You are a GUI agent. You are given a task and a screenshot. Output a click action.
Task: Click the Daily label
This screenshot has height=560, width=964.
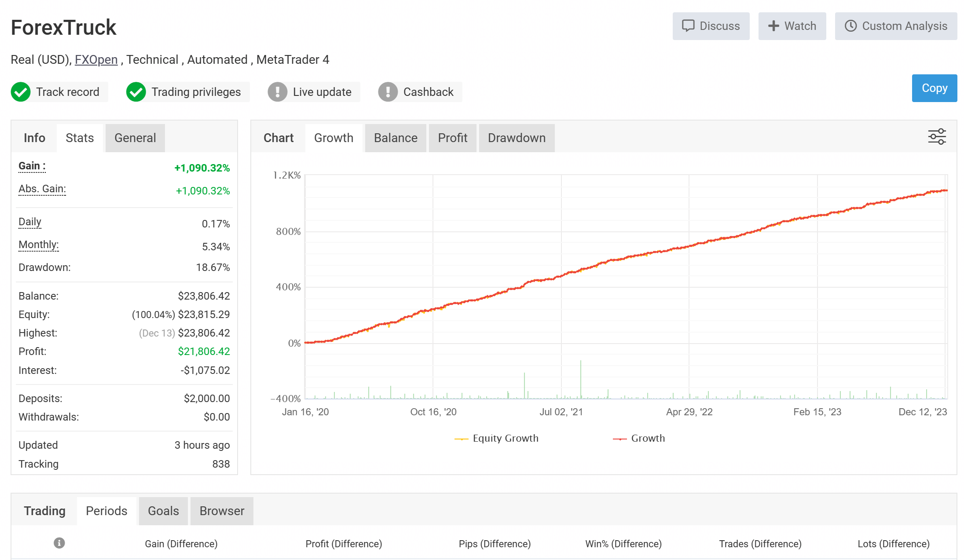tap(30, 222)
